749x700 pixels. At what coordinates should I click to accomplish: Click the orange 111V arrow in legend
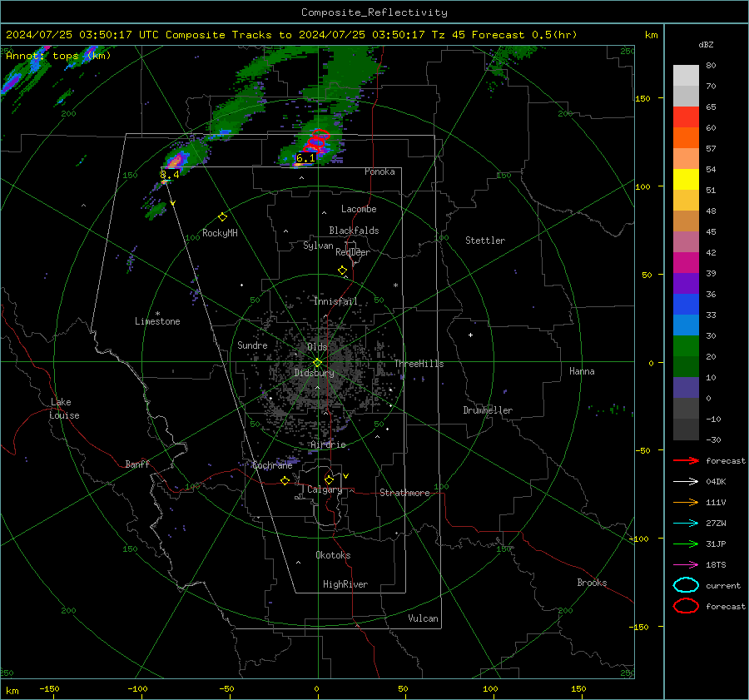686,502
